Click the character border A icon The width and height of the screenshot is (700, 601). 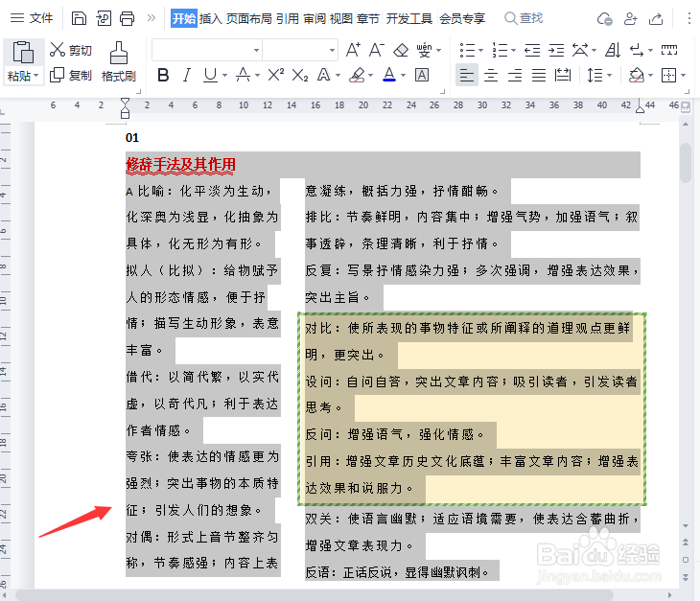(422, 75)
